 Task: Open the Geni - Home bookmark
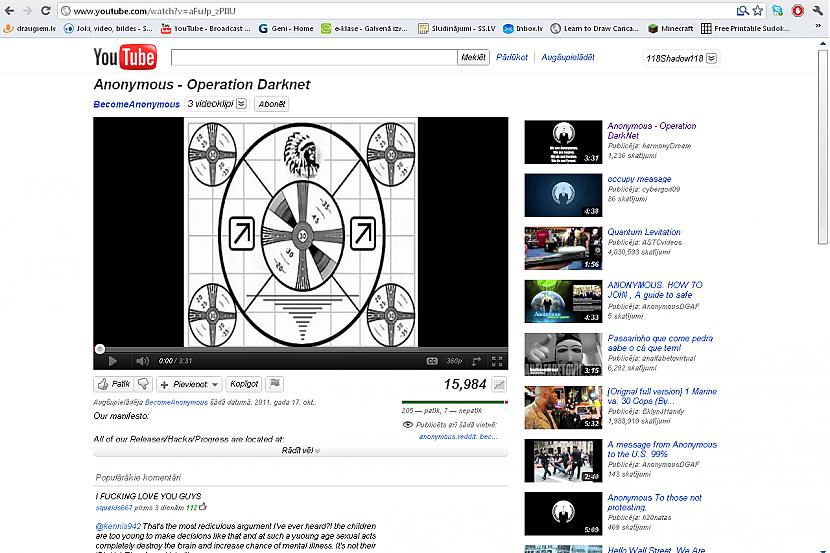286,29
